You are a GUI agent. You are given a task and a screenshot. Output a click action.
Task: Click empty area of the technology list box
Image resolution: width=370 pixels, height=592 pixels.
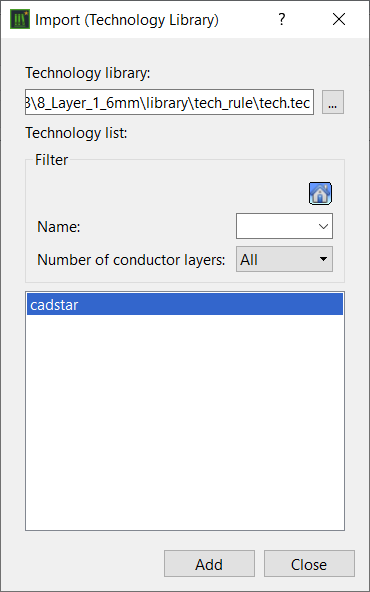point(185,423)
